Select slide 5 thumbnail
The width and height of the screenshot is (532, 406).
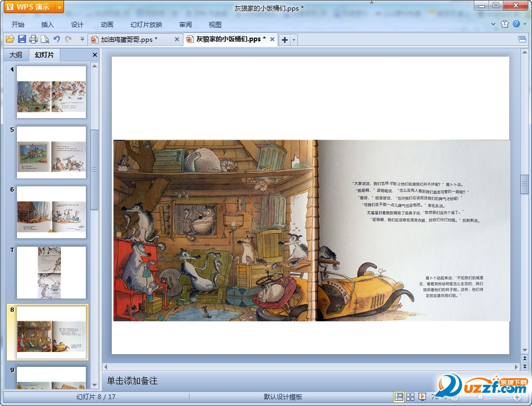51,152
